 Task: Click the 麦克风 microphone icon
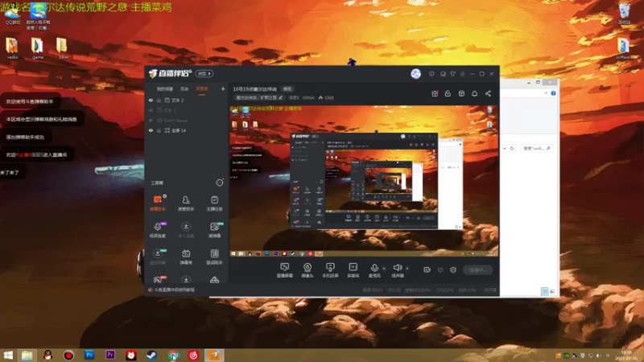tap(374, 268)
